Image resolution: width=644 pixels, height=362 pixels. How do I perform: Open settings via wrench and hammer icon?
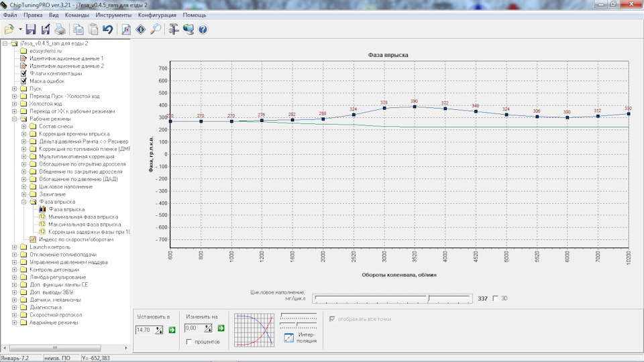click(x=174, y=29)
